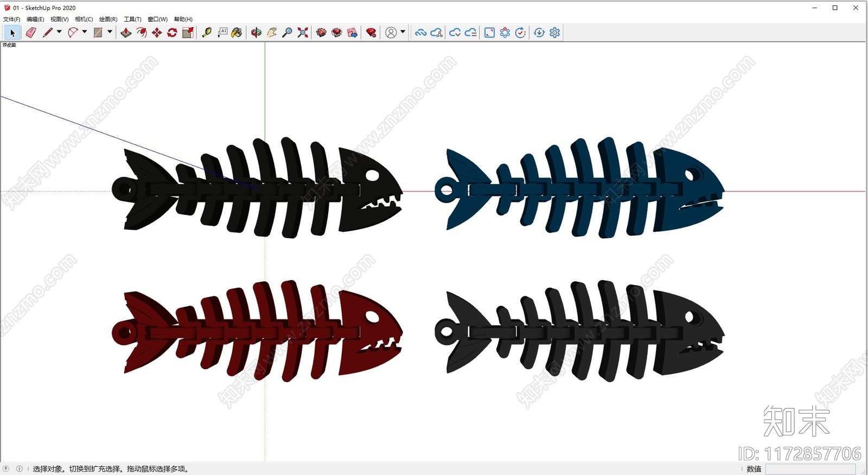Screen dimensions: 868x475
Task: Click the circular checkmark refresh icon
Action: coord(520,33)
